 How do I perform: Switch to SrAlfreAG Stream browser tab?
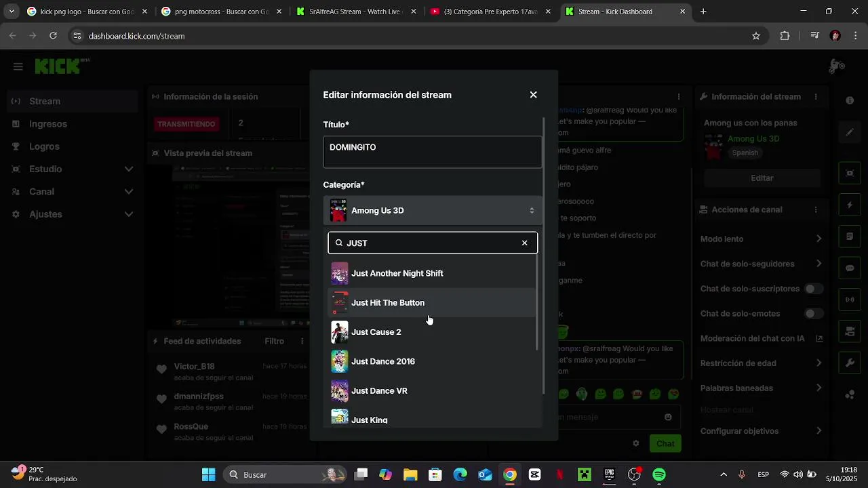click(356, 12)
